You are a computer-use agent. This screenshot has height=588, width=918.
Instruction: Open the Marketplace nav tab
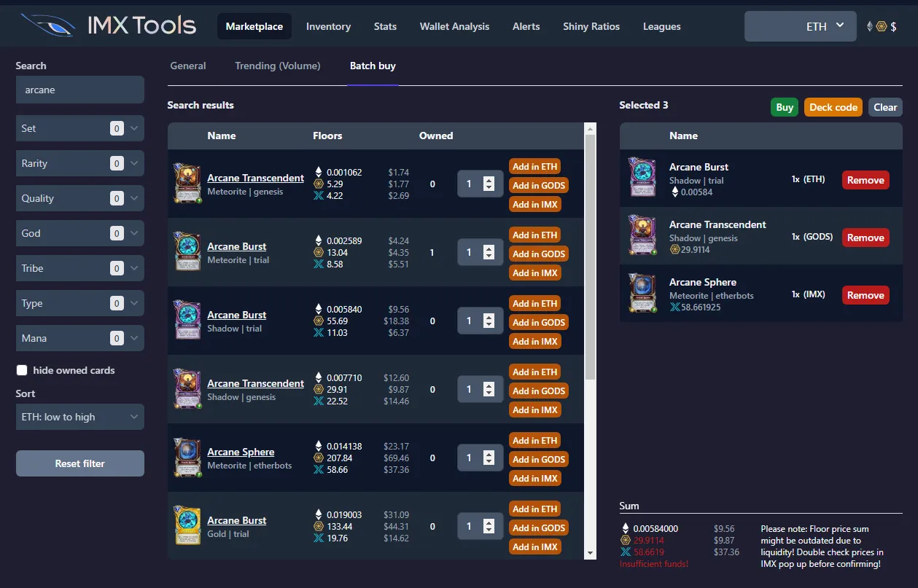click(254, 26)
